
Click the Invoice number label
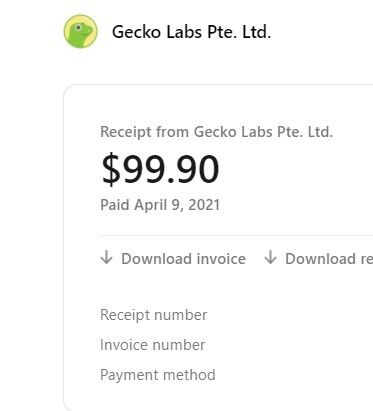click(x=153, y=345)
